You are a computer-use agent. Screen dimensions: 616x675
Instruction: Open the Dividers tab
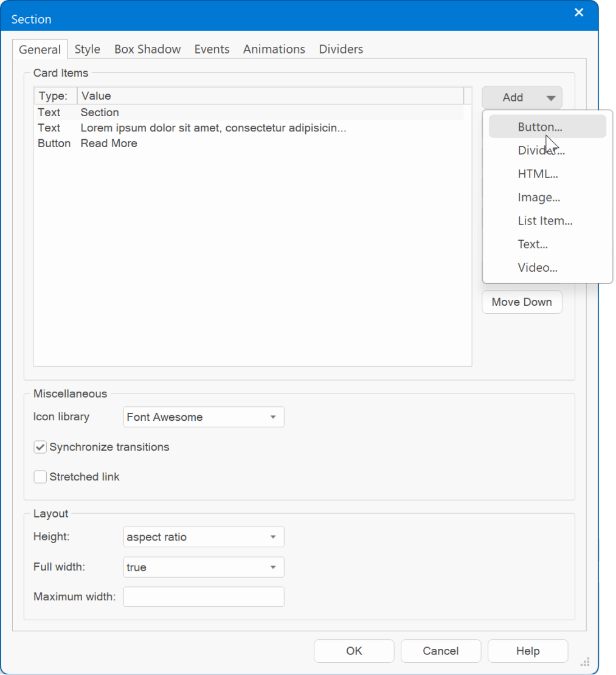(341, 49)
